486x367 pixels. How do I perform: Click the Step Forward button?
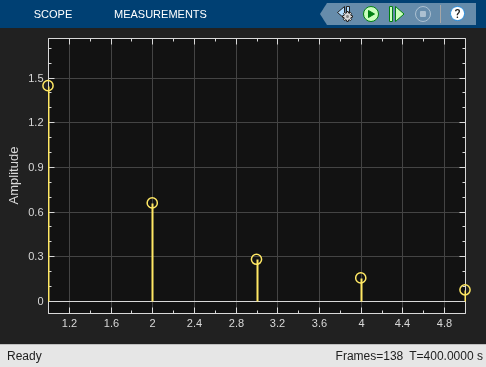click(x=396, y=14)
